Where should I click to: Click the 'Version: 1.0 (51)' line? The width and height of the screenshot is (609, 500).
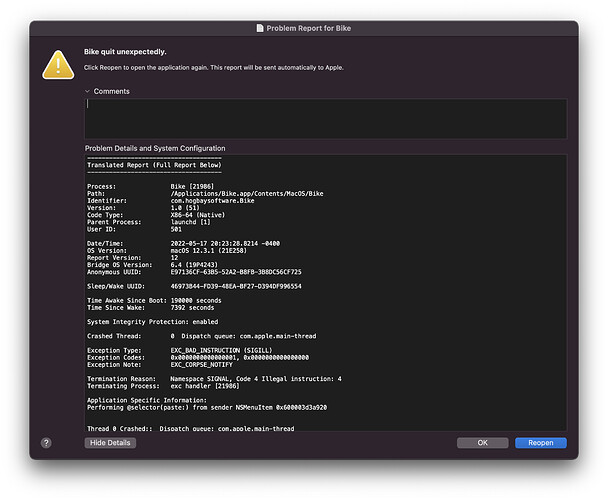143,208
